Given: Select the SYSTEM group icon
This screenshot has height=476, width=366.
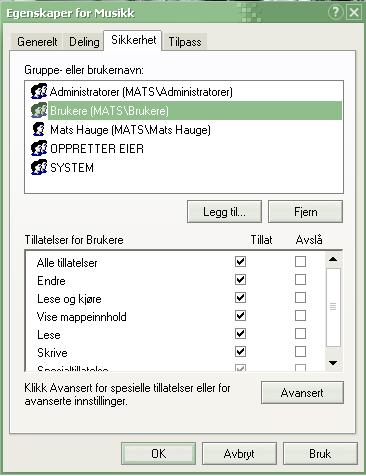Looking at the screenshot, I should pyautogui.click(x=39, y=167).
